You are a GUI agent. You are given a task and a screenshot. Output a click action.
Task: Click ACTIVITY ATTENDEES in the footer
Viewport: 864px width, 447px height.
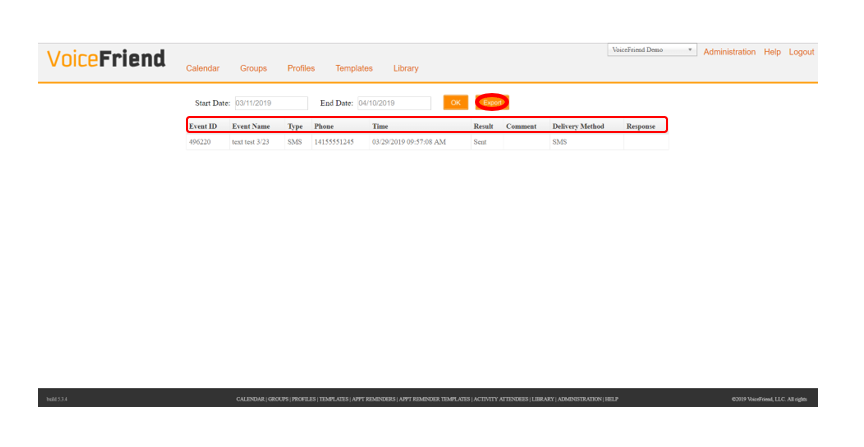point(501,399)
